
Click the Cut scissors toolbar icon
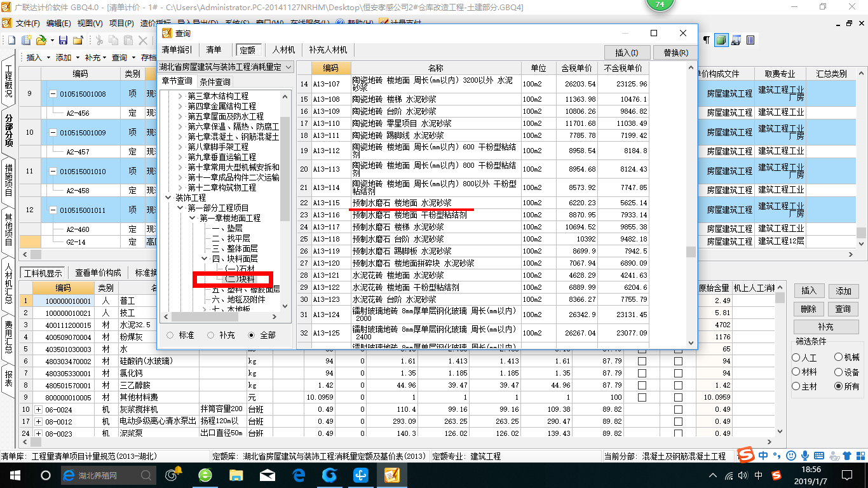(x=99, y=40)
